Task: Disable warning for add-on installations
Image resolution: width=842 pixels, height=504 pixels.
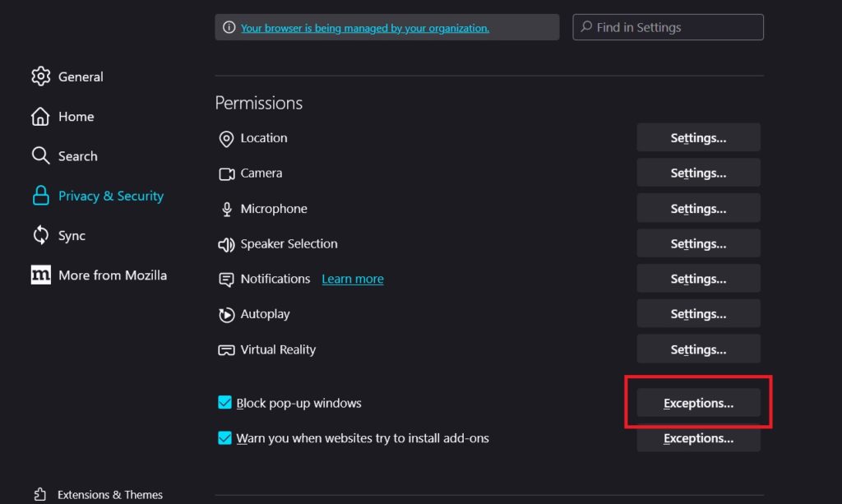Action: click(224, 438)
